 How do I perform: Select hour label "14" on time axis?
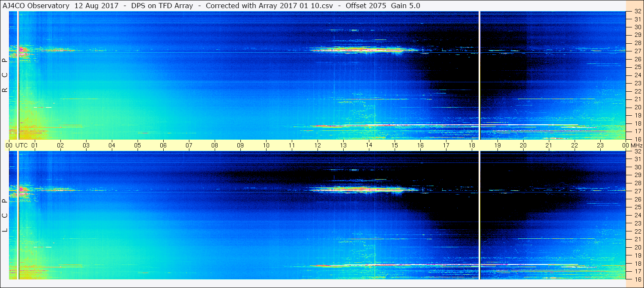(x=369, y=145)
